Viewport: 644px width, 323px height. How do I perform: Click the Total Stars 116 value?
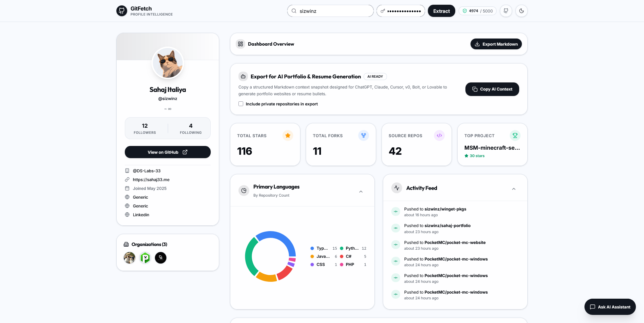pos(245,151)
